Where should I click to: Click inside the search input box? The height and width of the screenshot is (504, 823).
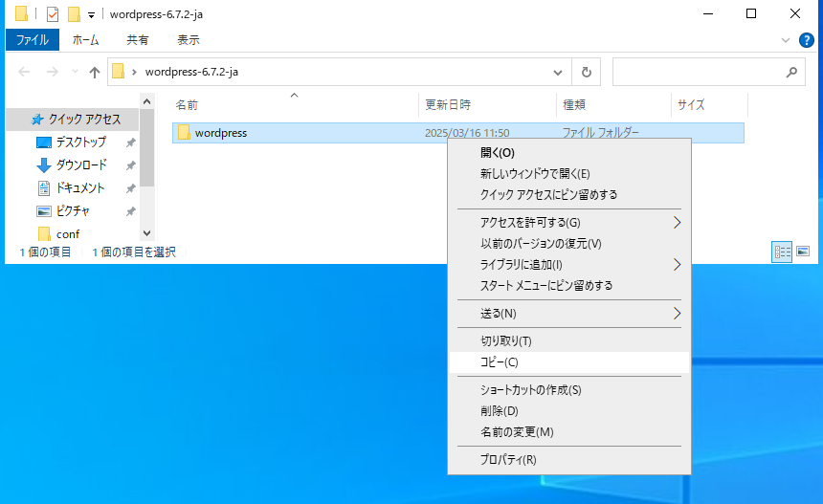(x=694, y=72)
